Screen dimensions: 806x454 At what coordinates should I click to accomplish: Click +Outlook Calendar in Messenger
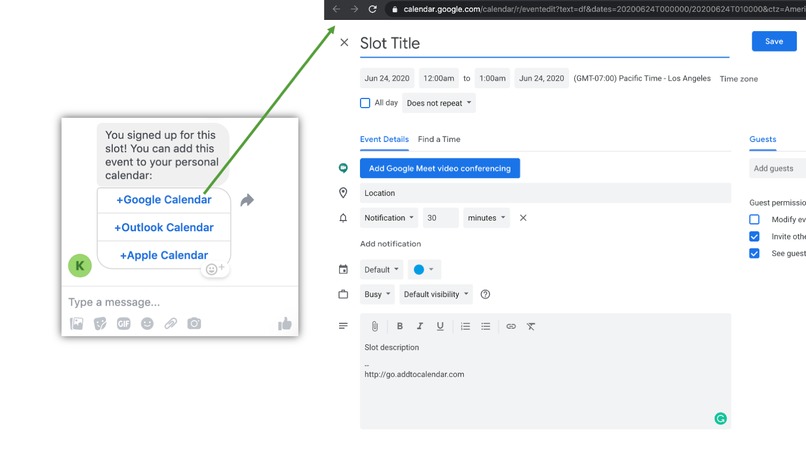point(163,227)
